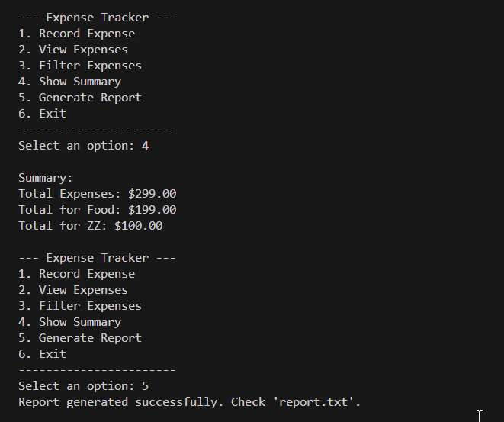Screen dimensions: 504x422
Task: Click the "Report generated successfully" message
Action: pyautogui.click(x=121, y=402)
